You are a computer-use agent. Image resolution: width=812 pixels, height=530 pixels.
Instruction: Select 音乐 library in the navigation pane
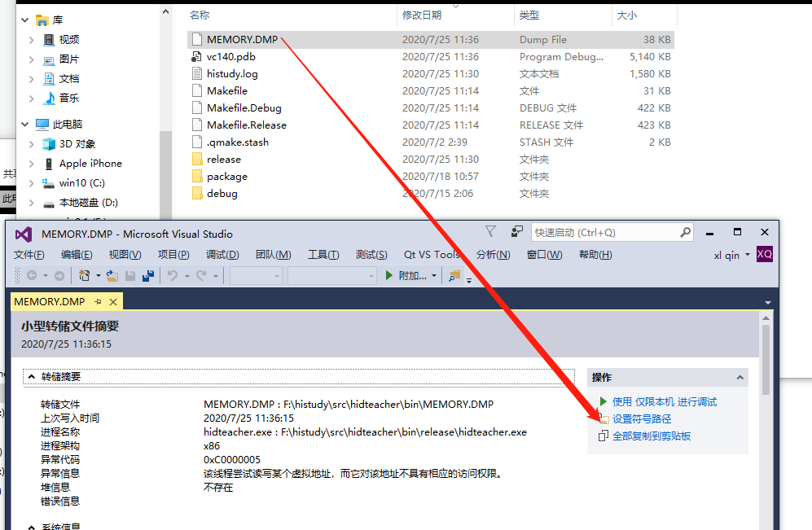pyautogui.click(x=68, y=98)
